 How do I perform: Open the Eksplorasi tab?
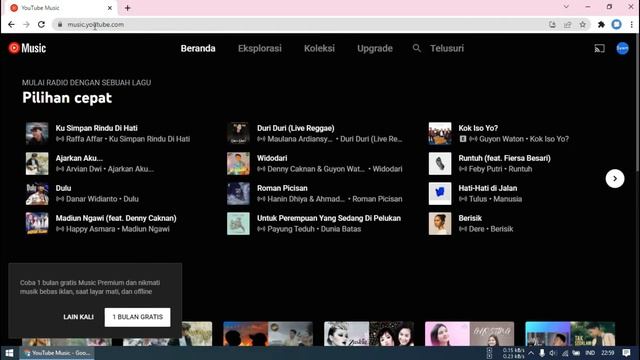tap(260, 48)
